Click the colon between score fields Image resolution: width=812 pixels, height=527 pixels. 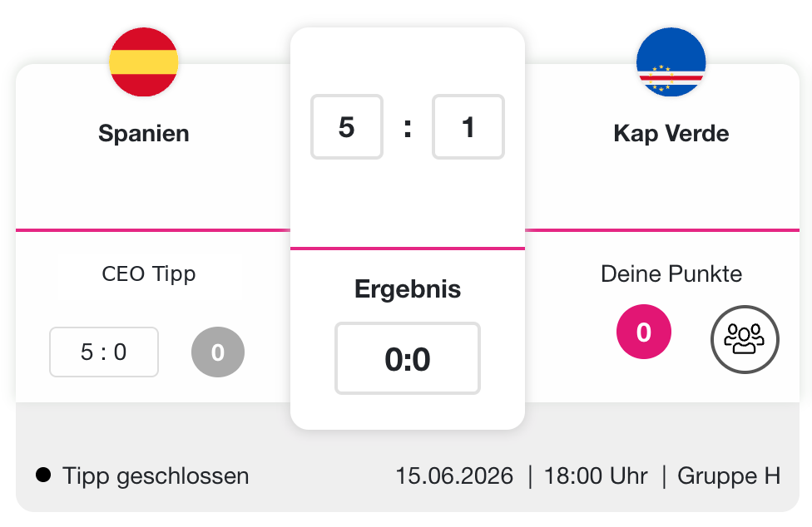[x=408, y=128]
